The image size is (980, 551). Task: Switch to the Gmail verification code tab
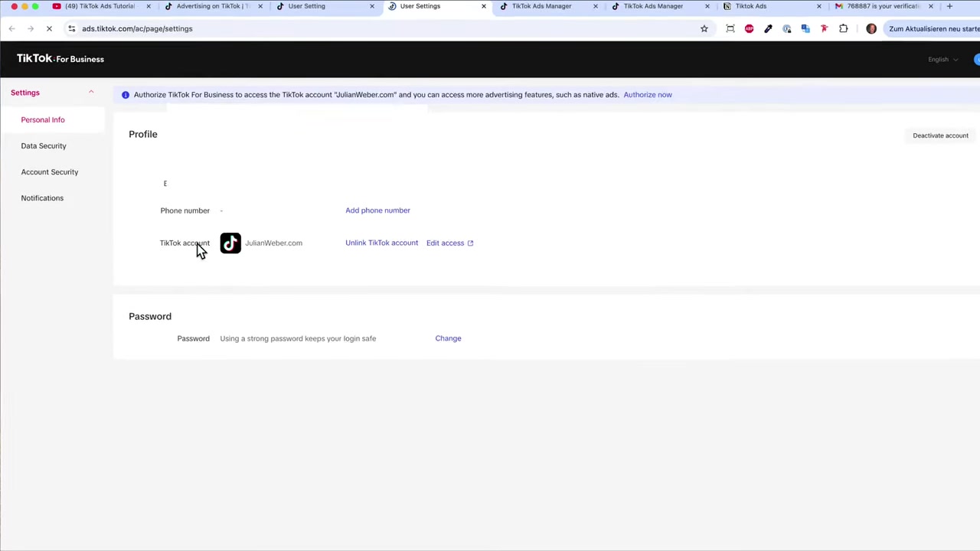tap(882, 6)
